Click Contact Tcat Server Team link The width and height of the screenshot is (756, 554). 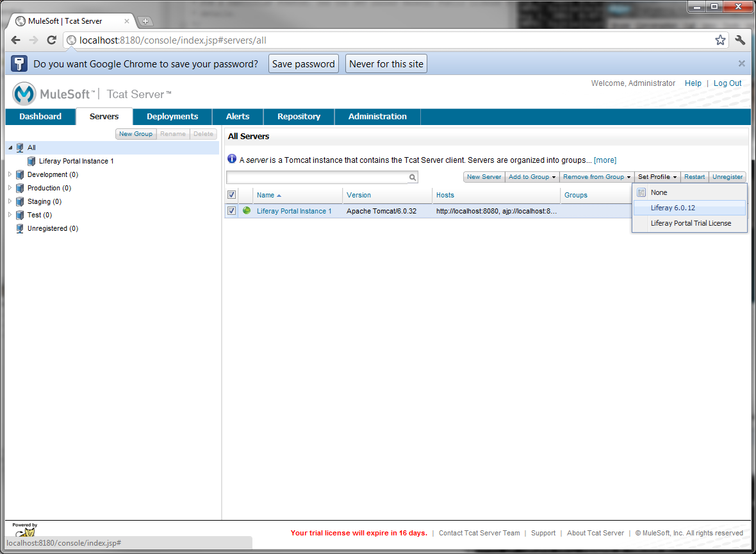coord(479,533)
